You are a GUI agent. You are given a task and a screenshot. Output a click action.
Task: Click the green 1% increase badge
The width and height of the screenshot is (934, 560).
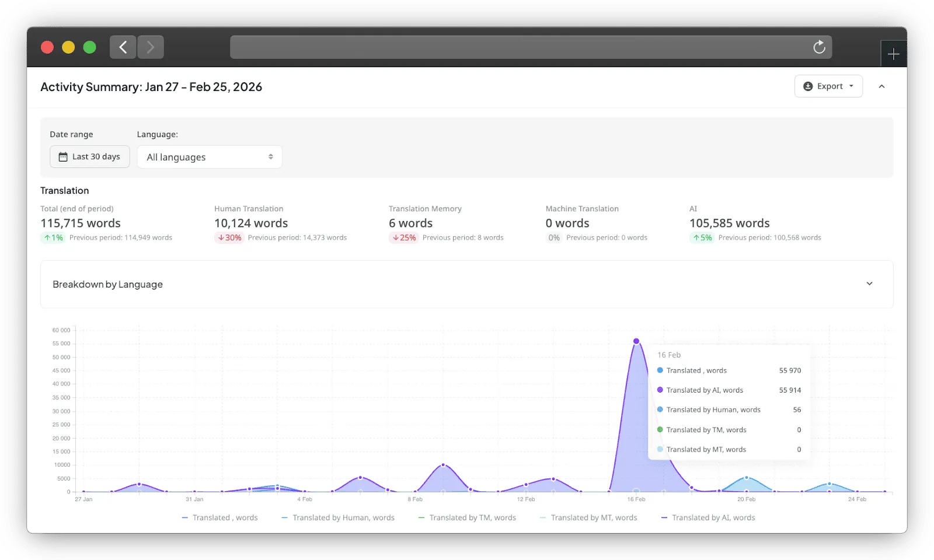pos(53,238)
